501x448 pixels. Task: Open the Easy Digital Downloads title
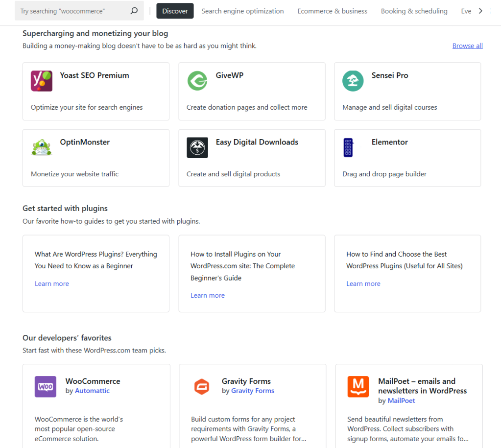[257, 142]
